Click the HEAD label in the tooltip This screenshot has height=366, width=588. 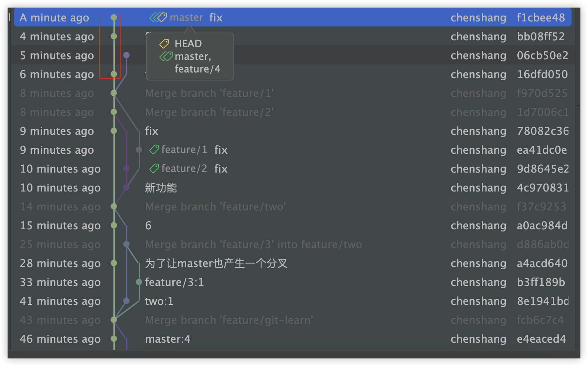188,43
